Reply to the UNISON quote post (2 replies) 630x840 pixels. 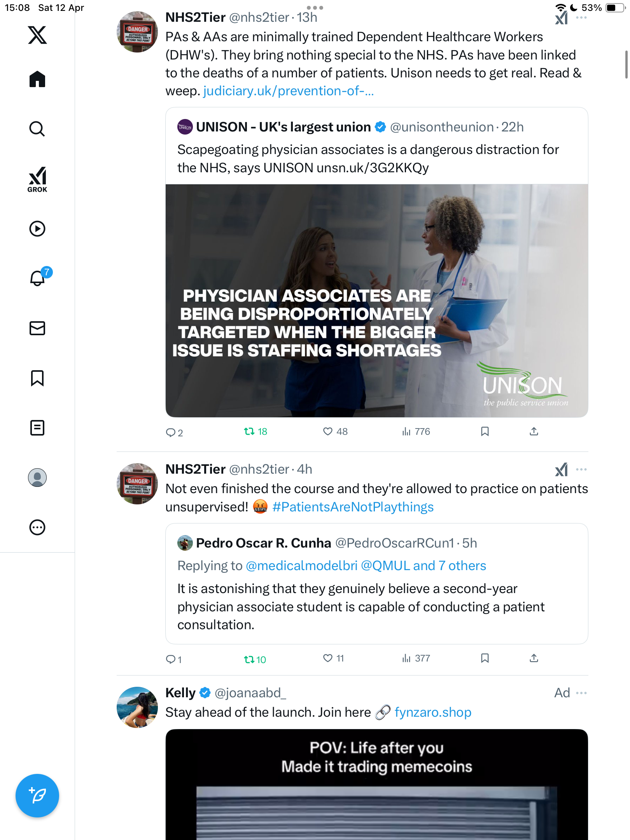pos(174,432)
